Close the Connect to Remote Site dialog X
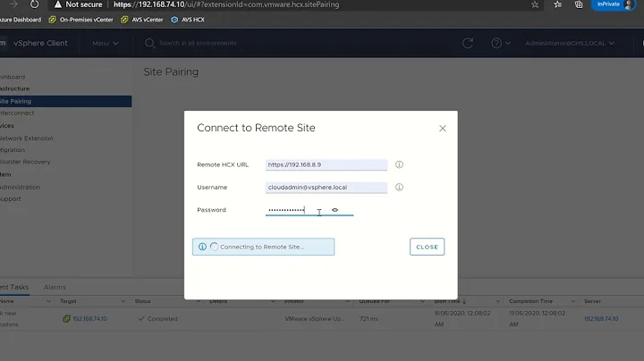This screenshot has width=644, height=361. 443,129
